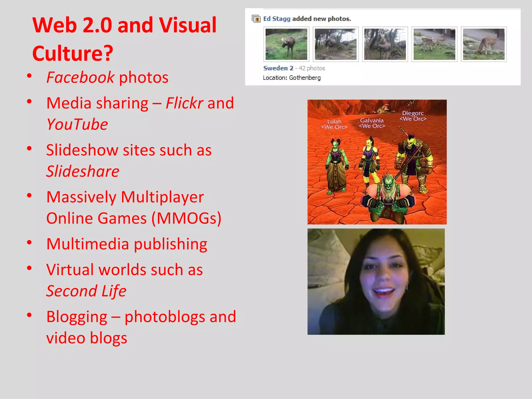Screen dimensions: 532x399
Task: Select the slide title 'Web 2.0 and Visual Culture?'
Action: pos(124,39)
